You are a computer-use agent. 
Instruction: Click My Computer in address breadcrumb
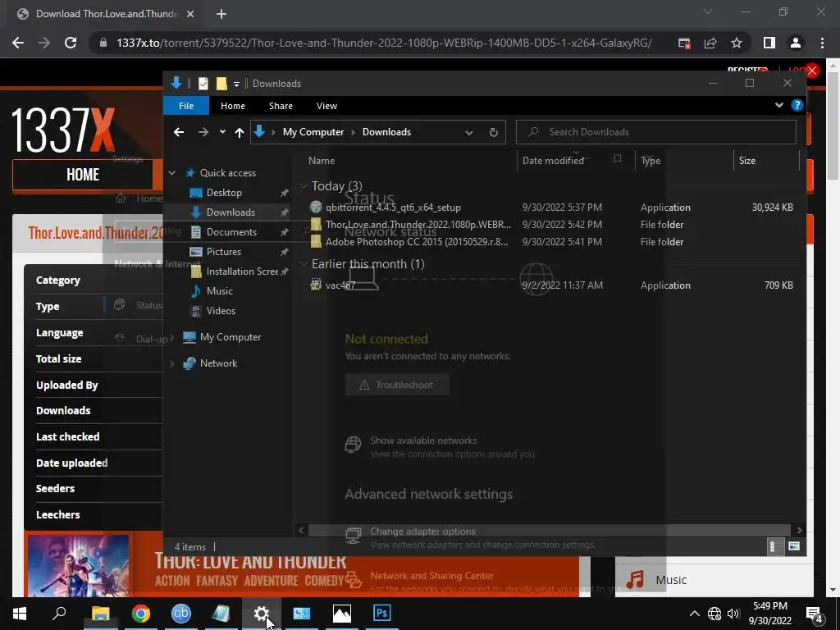(x=313, y=132)
